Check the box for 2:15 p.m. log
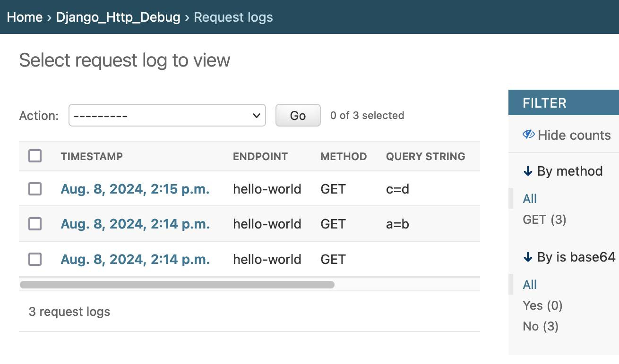This screenshot has height=364, width=619. pos(35,189)
